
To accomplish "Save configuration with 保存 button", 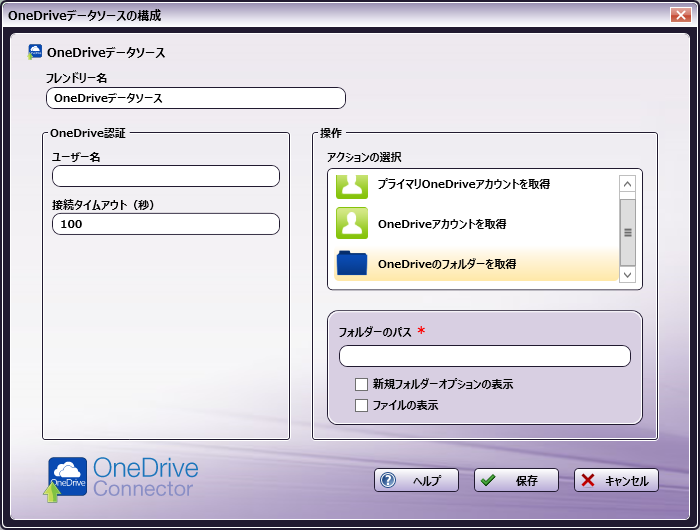I will tap(516, 480).
